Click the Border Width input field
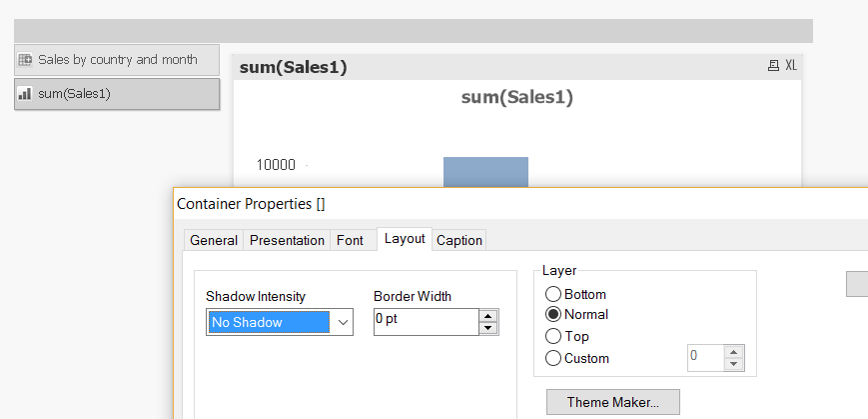The image size is (868, 419). [x=427, y=322]
